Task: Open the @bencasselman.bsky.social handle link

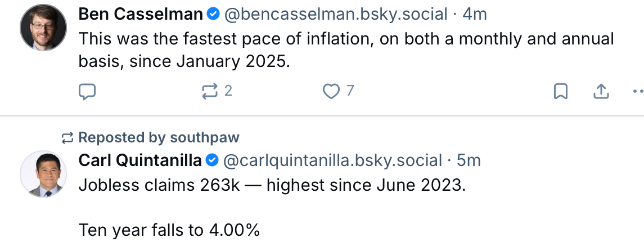Action: point(336,15)
